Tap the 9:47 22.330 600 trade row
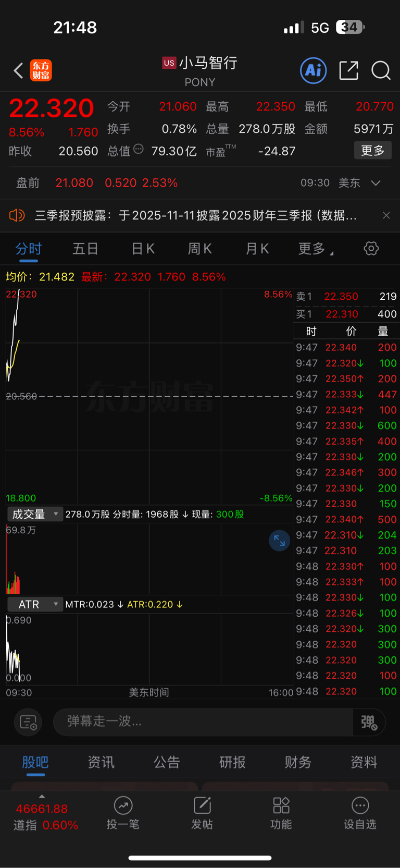The image size is (400, 868). tap(346, 425)
